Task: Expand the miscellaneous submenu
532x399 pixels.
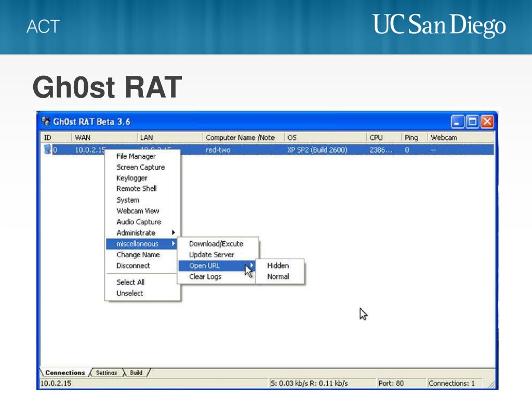Action: pyautogui.click(x=142, y=244)
